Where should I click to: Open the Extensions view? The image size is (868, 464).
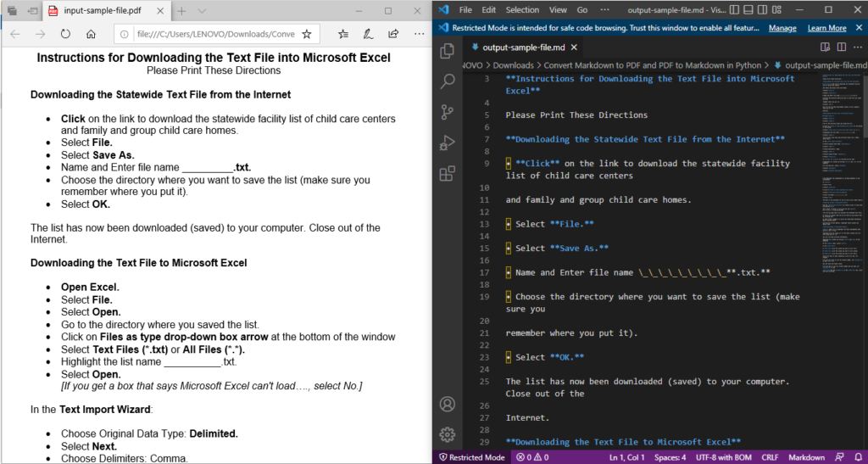(448, 174)
